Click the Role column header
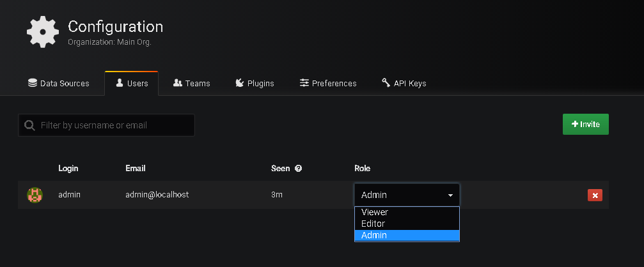Image resolution: width=644 pixels, height=267 pixels. [x=362, y=168]
